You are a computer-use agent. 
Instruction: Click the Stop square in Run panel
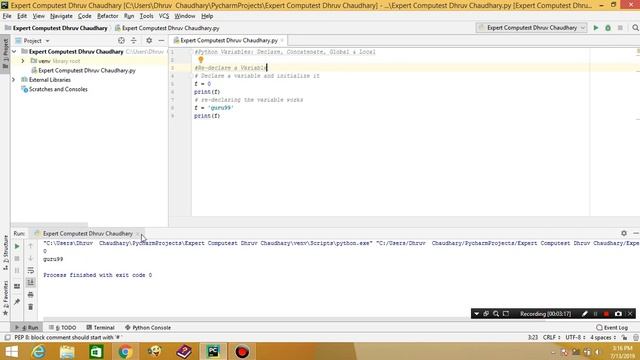(x=17, y=258)
